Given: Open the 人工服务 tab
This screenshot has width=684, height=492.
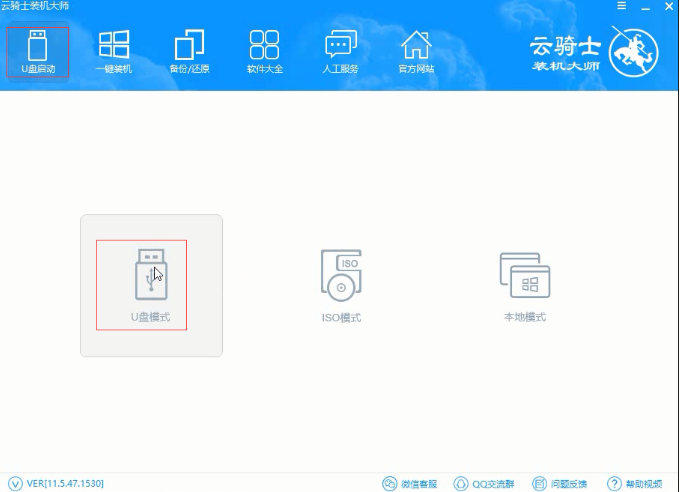Looking at the screenshot, I should [x=340, y=52].
